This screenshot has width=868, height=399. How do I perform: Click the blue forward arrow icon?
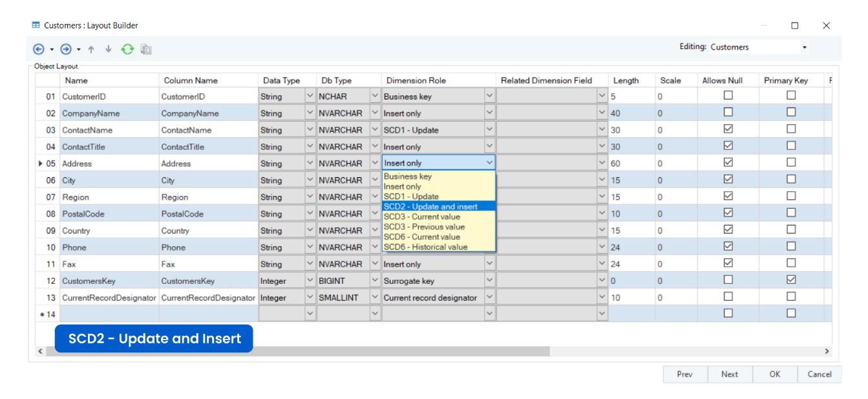pos(66,49)
